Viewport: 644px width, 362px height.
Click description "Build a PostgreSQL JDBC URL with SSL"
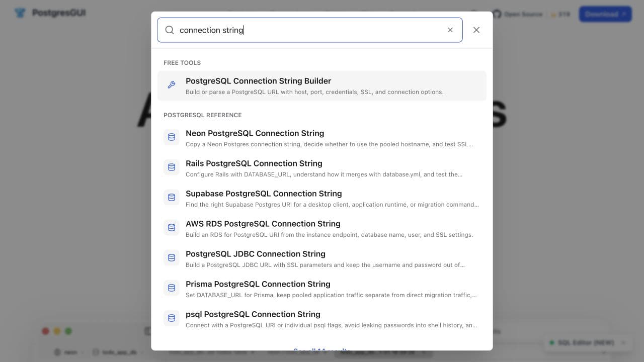pos(325,265)
